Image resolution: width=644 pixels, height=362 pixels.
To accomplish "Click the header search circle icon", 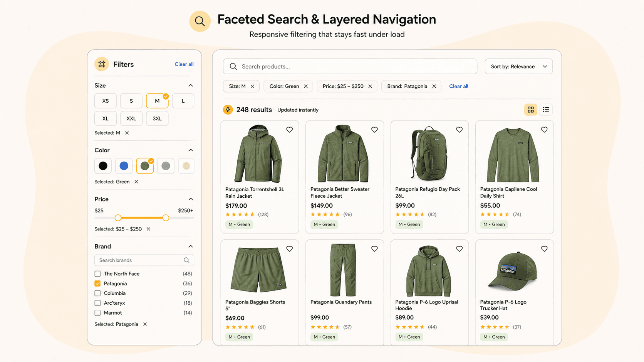I will 200,21.
